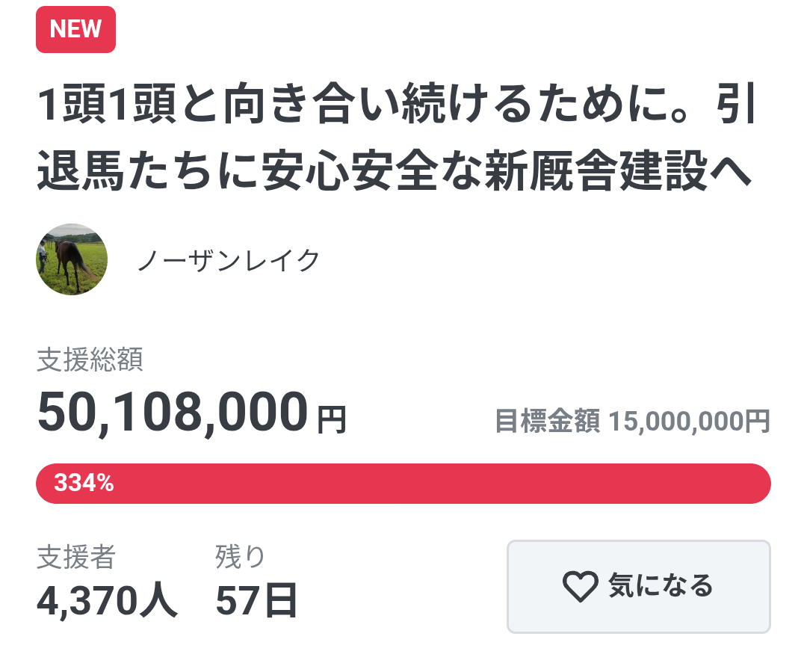The width and height of the screenshot is (807, 672).
Task: Click the 目標金額 label
Action: pos(547,422)
